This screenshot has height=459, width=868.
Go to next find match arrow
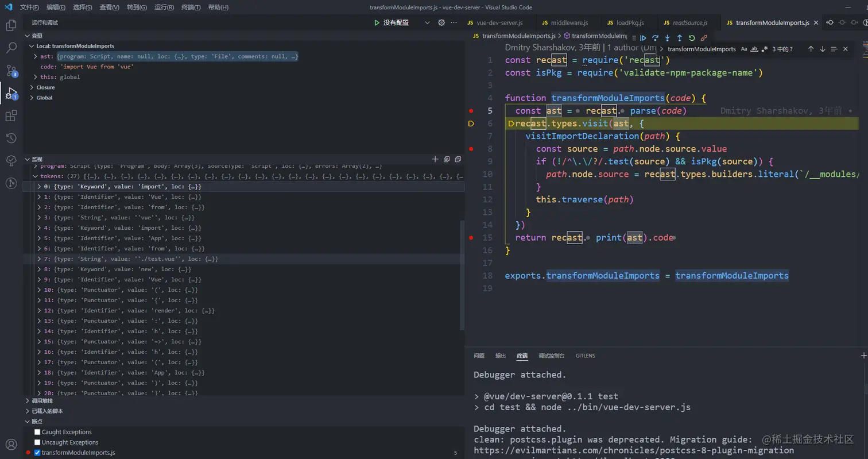tap(822, 49)
